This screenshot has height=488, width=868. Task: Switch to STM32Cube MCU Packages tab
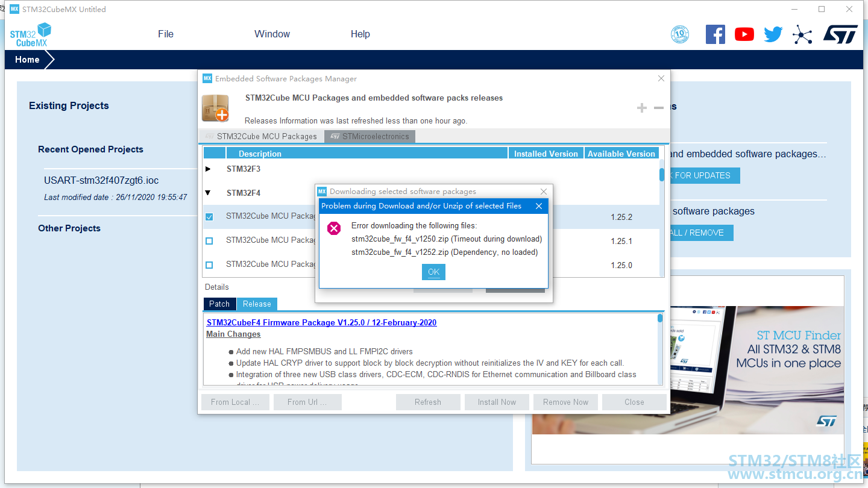(261, 137)
